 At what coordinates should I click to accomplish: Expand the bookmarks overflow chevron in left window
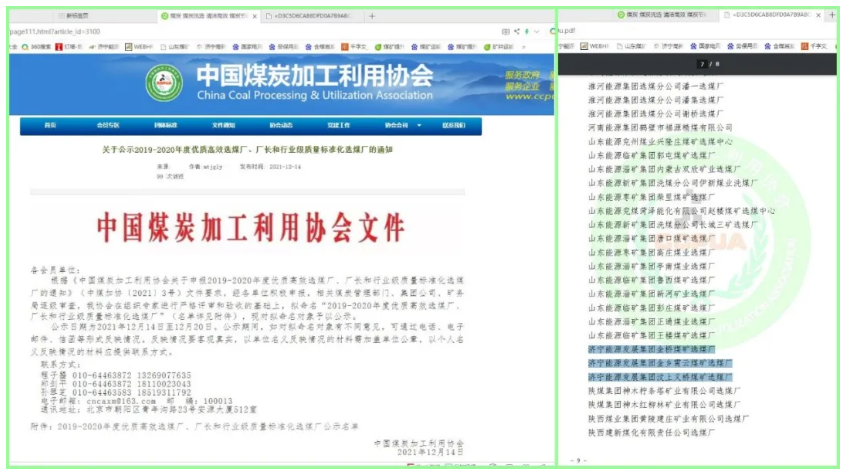click(524, 47)
